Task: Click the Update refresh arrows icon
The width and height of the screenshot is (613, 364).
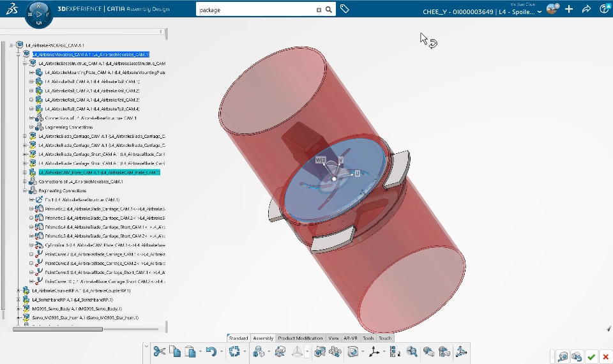Action: coord(234,351)
